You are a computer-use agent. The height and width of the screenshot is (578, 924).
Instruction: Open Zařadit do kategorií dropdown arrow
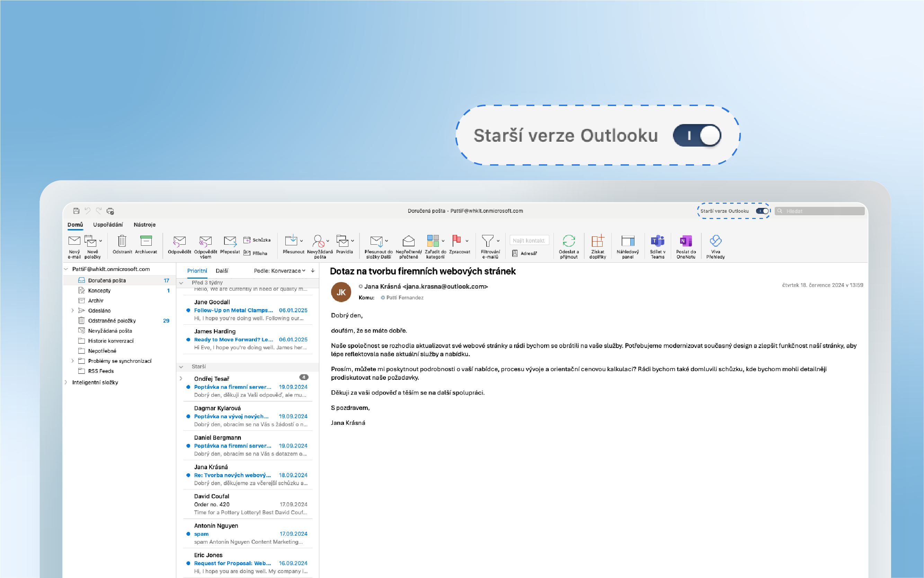[x=443, y=241]
